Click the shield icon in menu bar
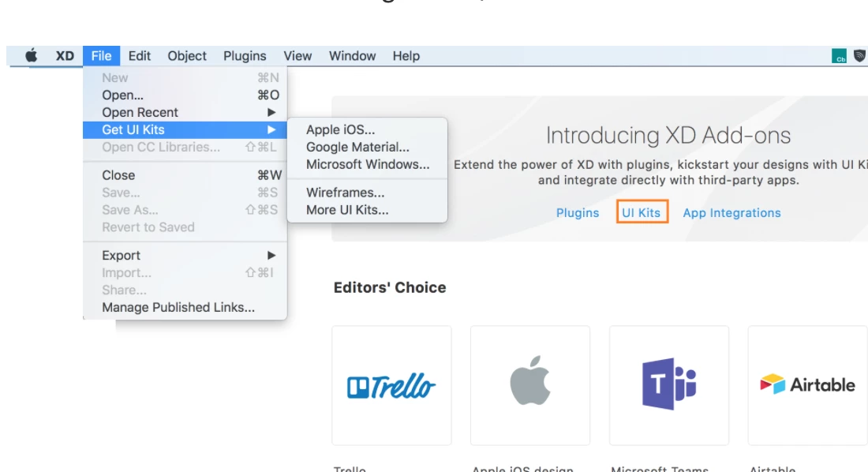This screenshot has width=868, height=472. coord(859,56)
